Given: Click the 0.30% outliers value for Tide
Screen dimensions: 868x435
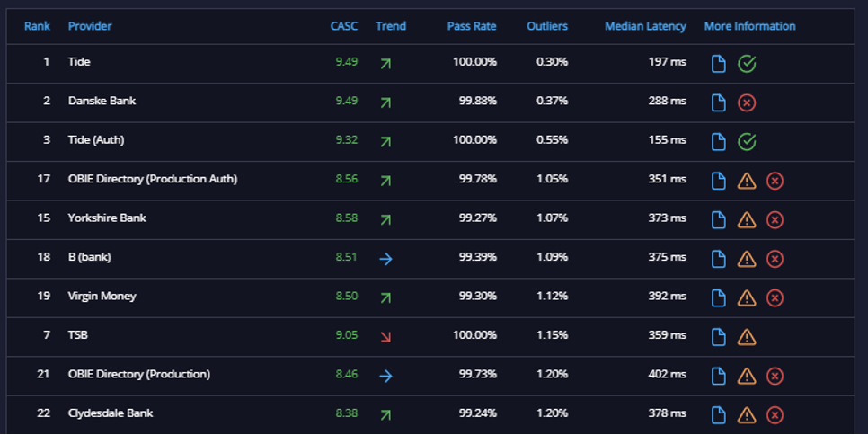Looking at the screenshot, I should [552, 61].
